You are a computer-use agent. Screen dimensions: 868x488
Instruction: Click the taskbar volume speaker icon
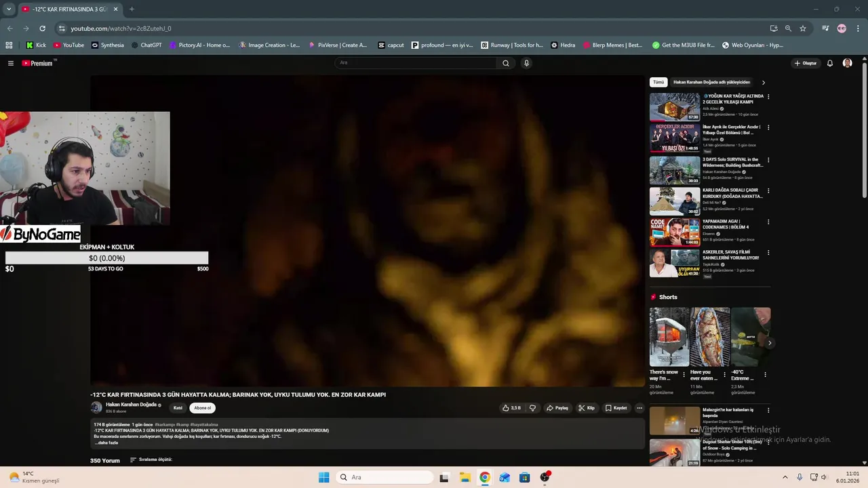(824, 477)
